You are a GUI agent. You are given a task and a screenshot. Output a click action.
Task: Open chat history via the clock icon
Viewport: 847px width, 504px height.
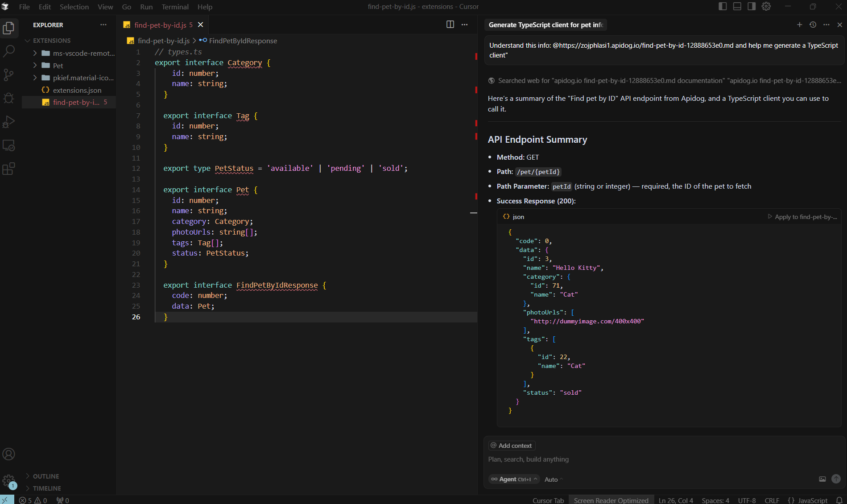[x=813, y=25]
